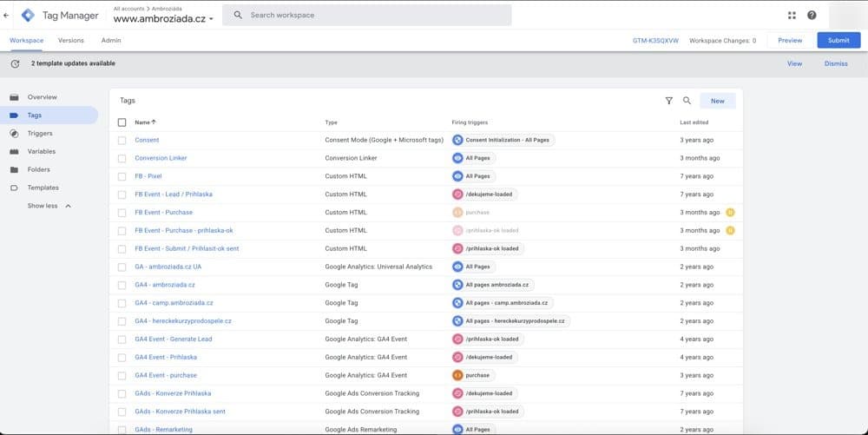
Task: Click the Firing triggers column header
Action: tap(470, 122)
